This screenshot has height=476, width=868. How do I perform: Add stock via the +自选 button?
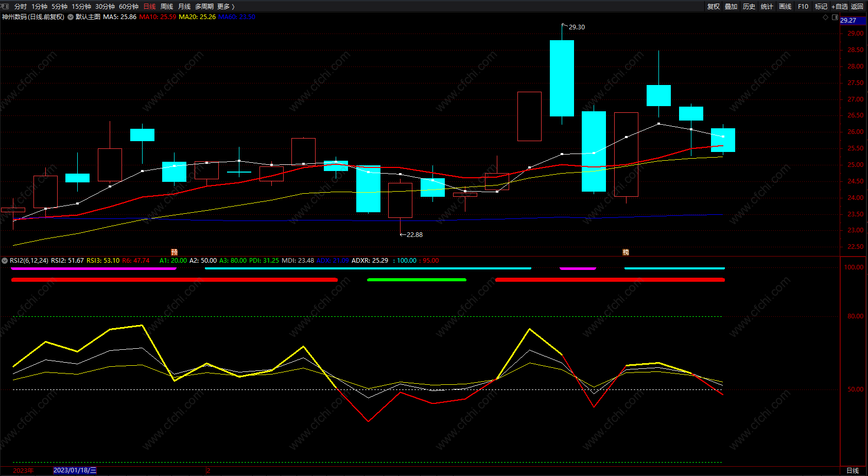pyautogui.click(x=840, y=7)
